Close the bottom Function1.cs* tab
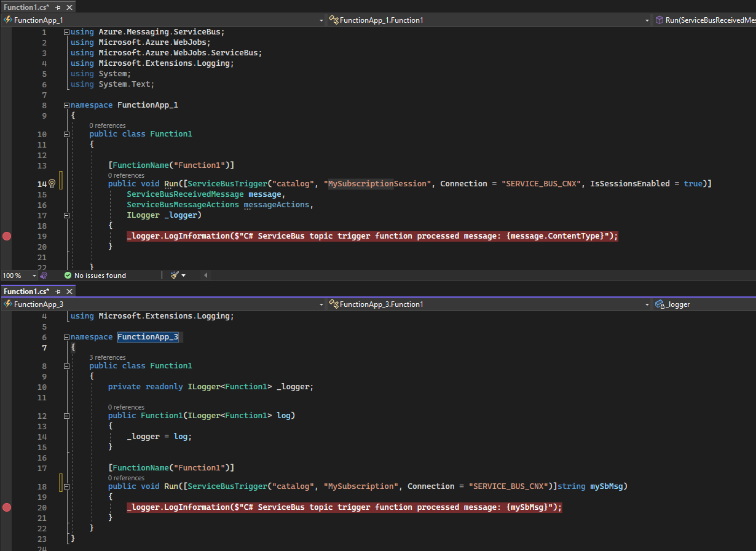The image size is (756, 551). click(x=69, y=291)
